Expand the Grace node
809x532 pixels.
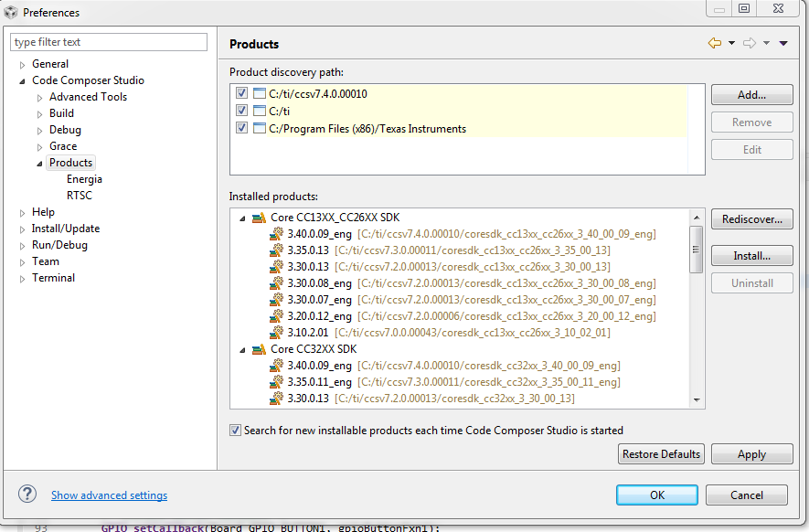click(39, 147)
